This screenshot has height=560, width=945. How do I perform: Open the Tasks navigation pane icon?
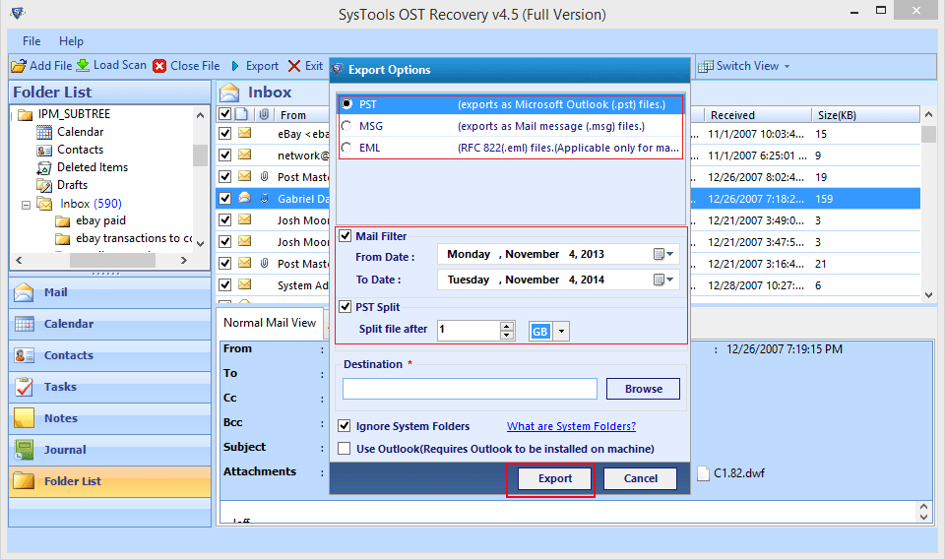click(x=24, y=387)
